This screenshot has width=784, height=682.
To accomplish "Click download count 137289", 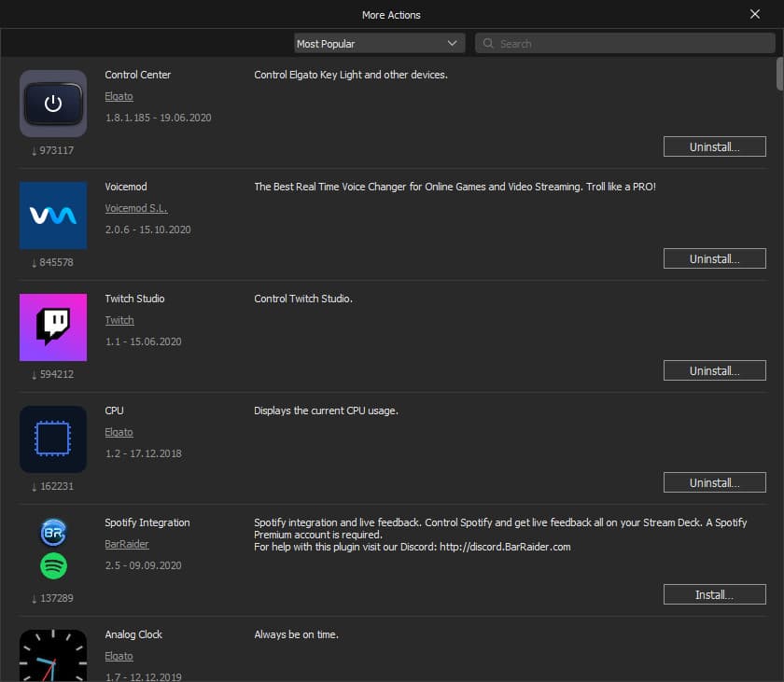I will pos(52,598).
